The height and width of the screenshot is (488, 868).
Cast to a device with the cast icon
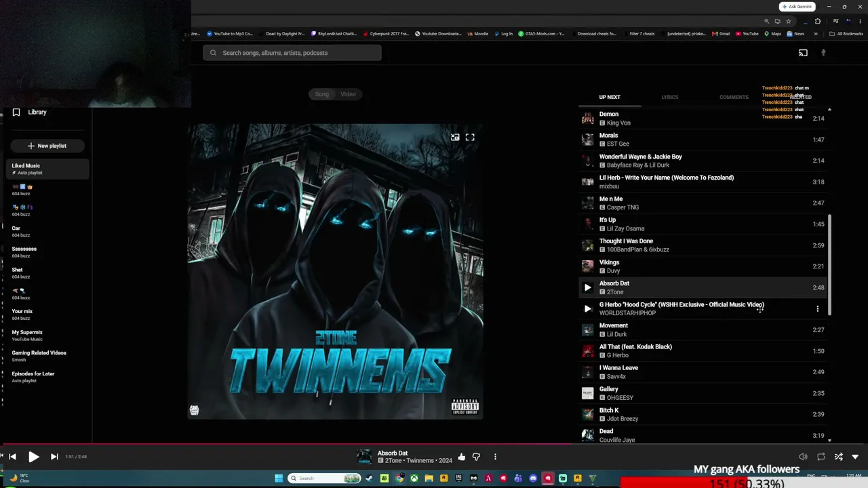point(803,53)
